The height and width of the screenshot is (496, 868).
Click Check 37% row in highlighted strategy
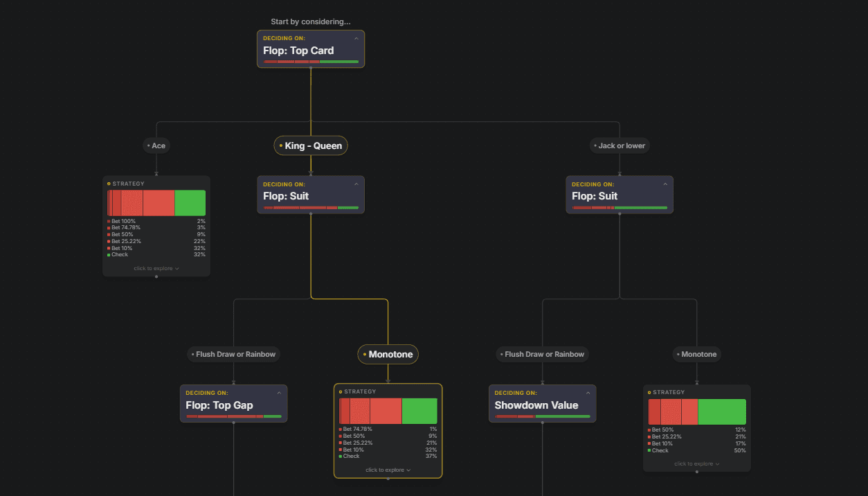point(388,456)
